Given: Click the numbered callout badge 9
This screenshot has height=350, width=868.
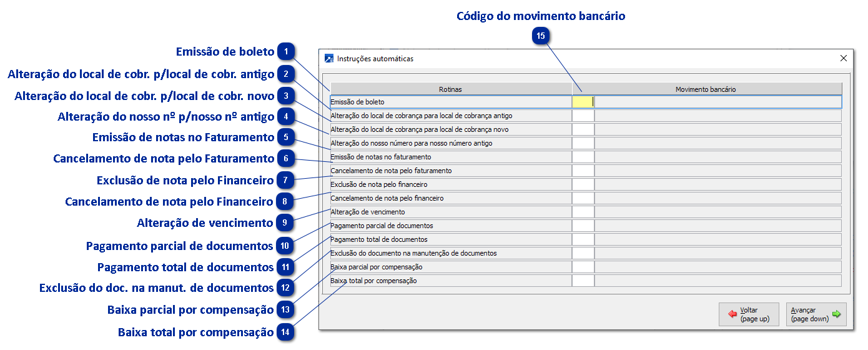Looking at the screenshot, I should (285, 222).
